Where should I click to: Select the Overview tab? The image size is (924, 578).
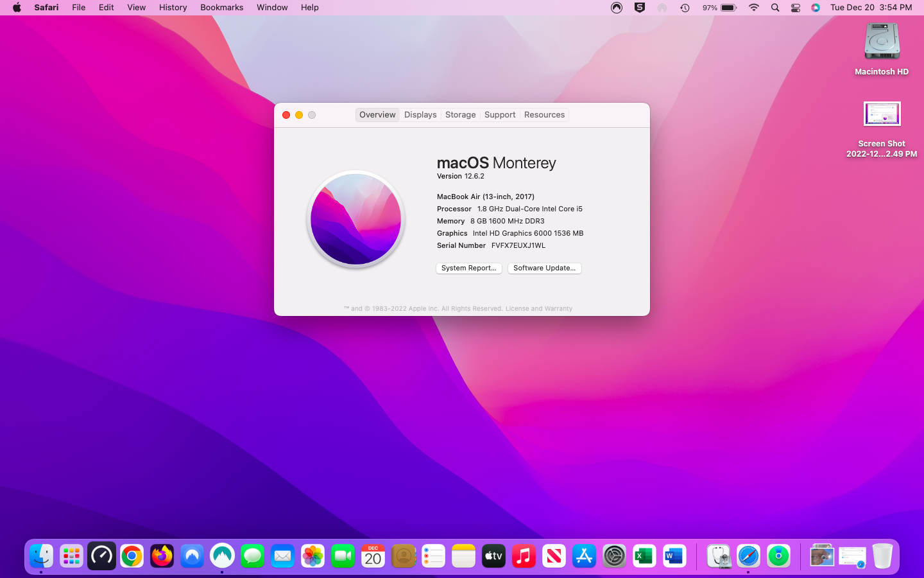pyautogui.click(x=377, y=115)
